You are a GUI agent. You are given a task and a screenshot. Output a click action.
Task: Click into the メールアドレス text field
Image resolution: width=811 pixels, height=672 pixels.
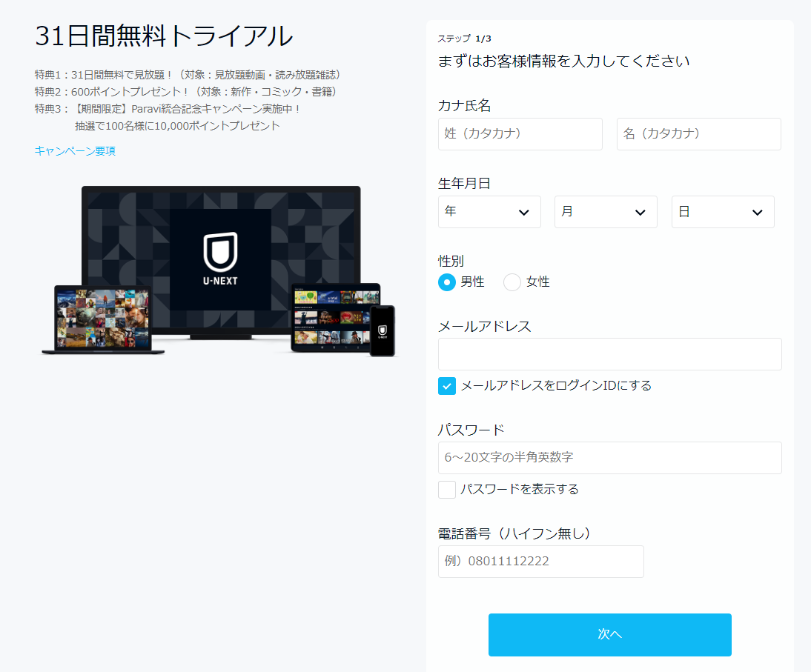609,354
